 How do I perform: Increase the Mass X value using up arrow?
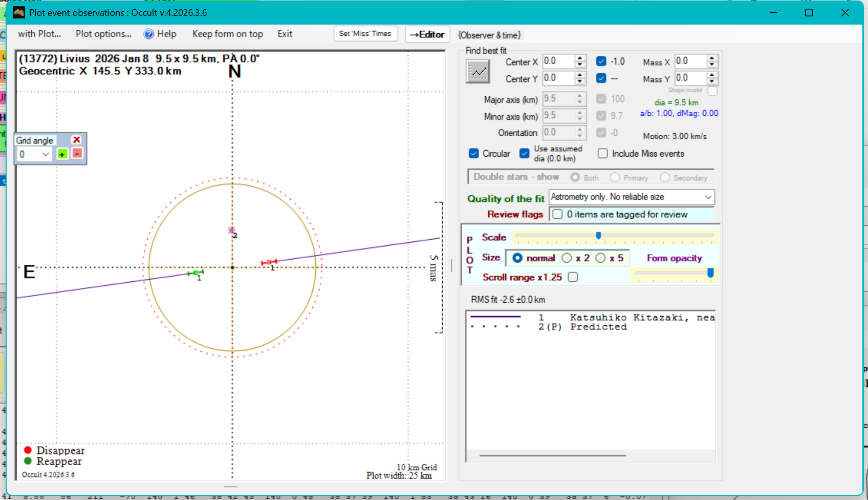(712, 58)
